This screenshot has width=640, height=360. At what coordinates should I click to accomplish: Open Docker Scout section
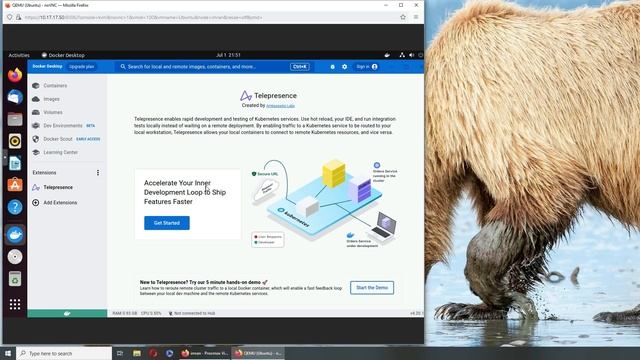click(x=58, y=139)
